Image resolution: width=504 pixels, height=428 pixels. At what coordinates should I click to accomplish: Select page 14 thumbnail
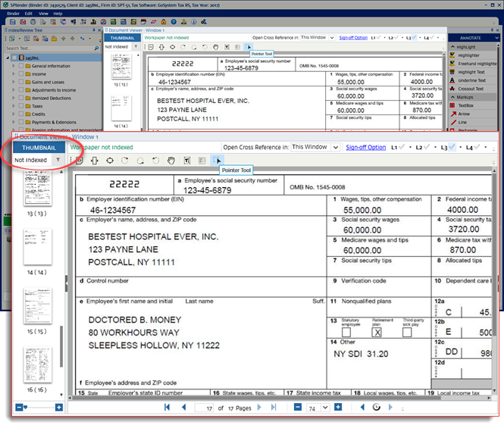[37, 248]
